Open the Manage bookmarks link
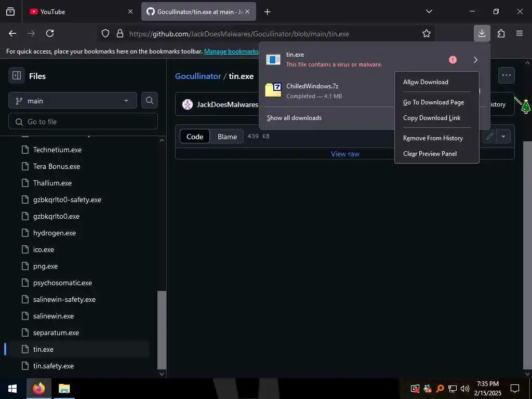The width and height of the screenshot is (532, 399). (x=232, y=51)
